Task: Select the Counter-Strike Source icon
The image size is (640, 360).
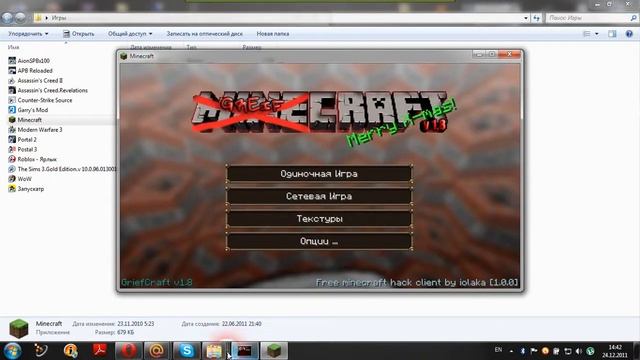Action: [x=12, y=100]
